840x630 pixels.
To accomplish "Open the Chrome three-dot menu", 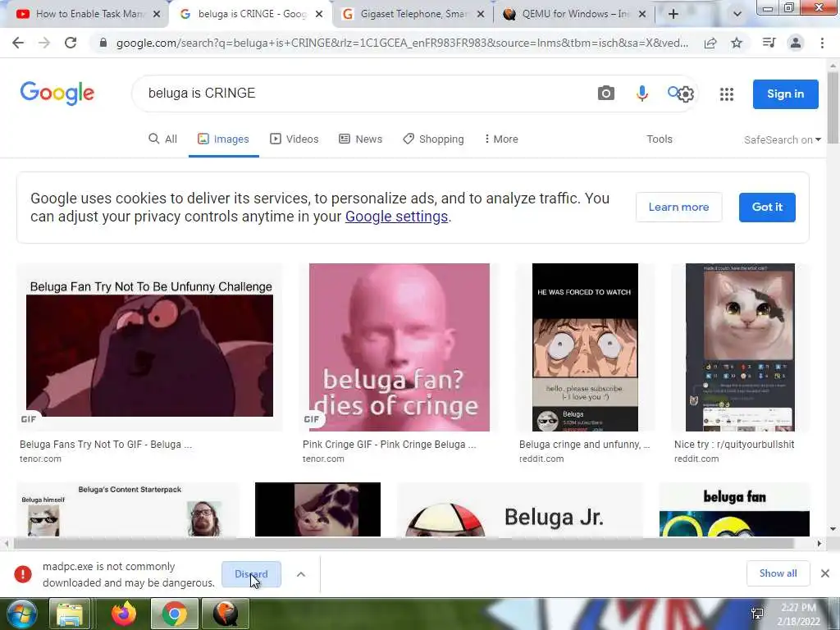I will click(x=822, y=43).
